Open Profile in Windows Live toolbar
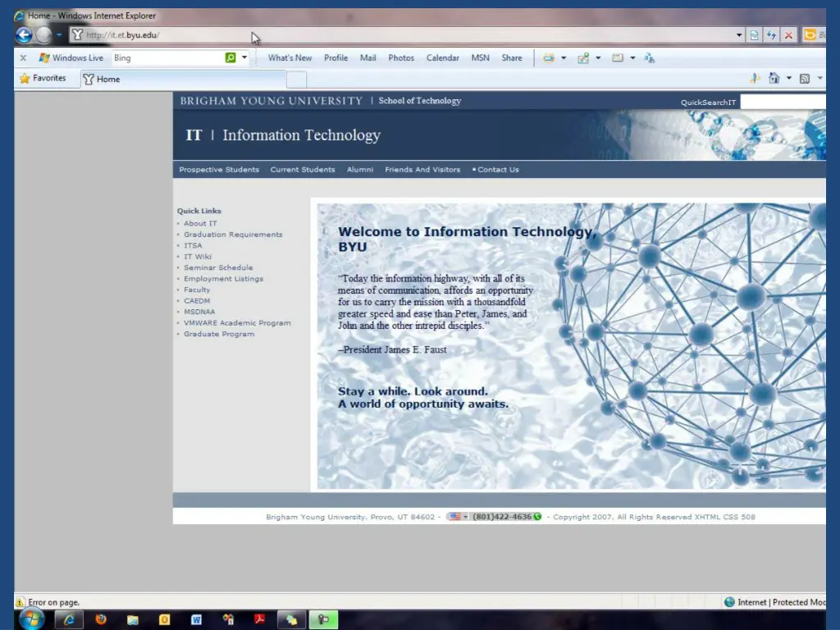Viewport: 840px width, 630px height. 336,58
